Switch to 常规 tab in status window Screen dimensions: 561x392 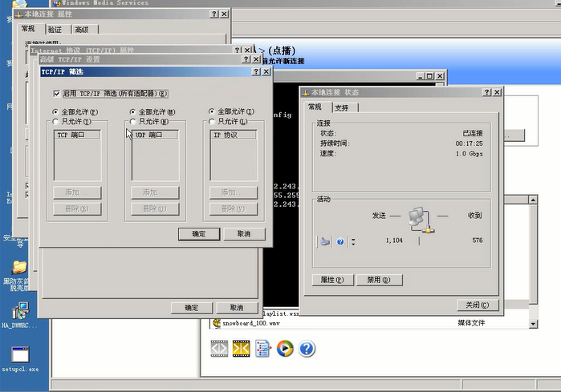click(317, 107)
